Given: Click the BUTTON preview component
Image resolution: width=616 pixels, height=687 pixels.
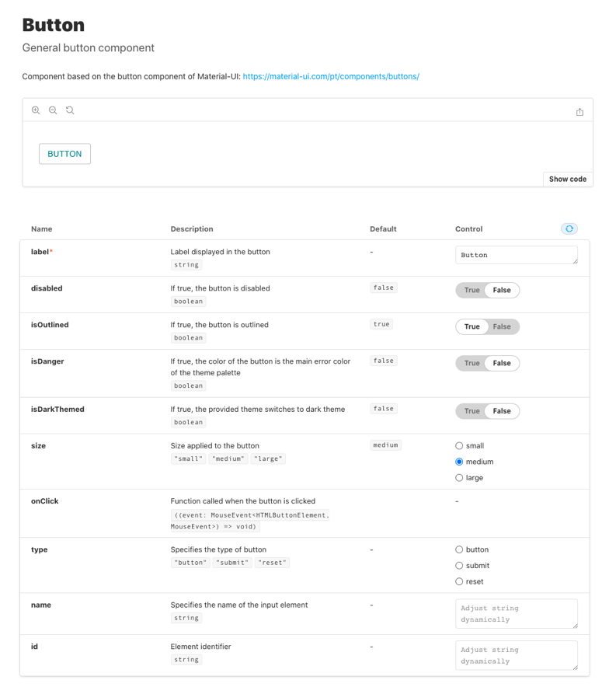Looking at the screenshot, I should click(x=64, y=154).
